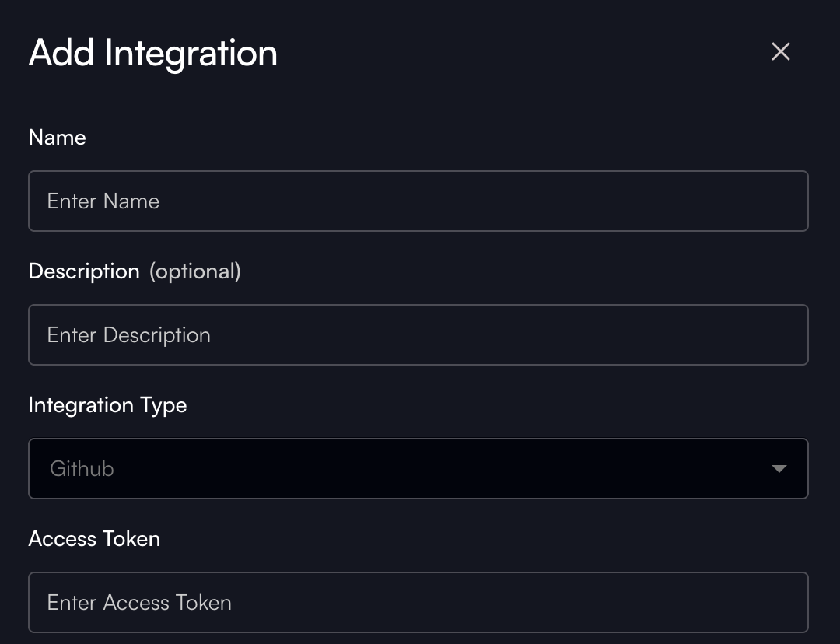Click the '(optional)' hint text
The height and width of the screenshot is (644, 840).
[x=194, y=271]
